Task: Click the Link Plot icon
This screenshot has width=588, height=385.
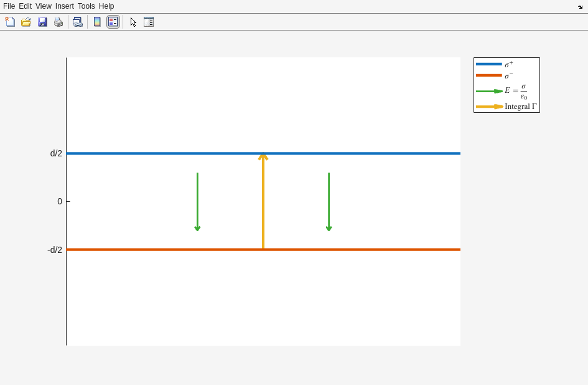Action: coord(77,22)
